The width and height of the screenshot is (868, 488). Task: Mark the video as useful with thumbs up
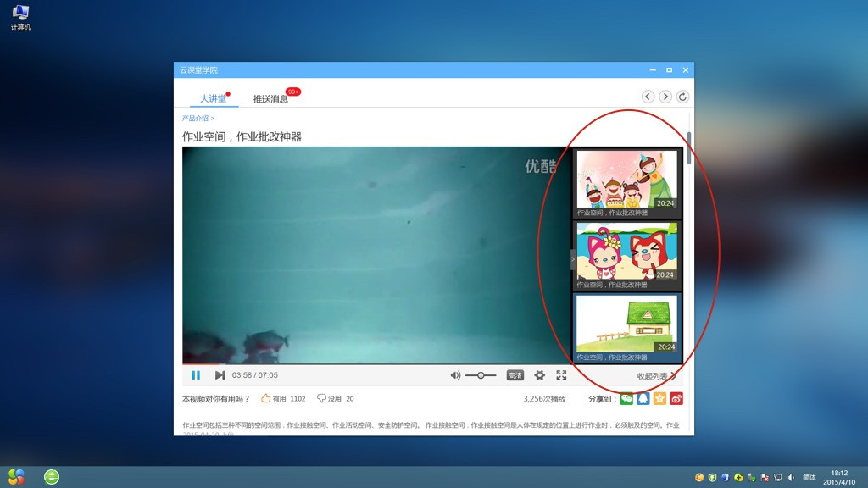[x=265, y=398]
